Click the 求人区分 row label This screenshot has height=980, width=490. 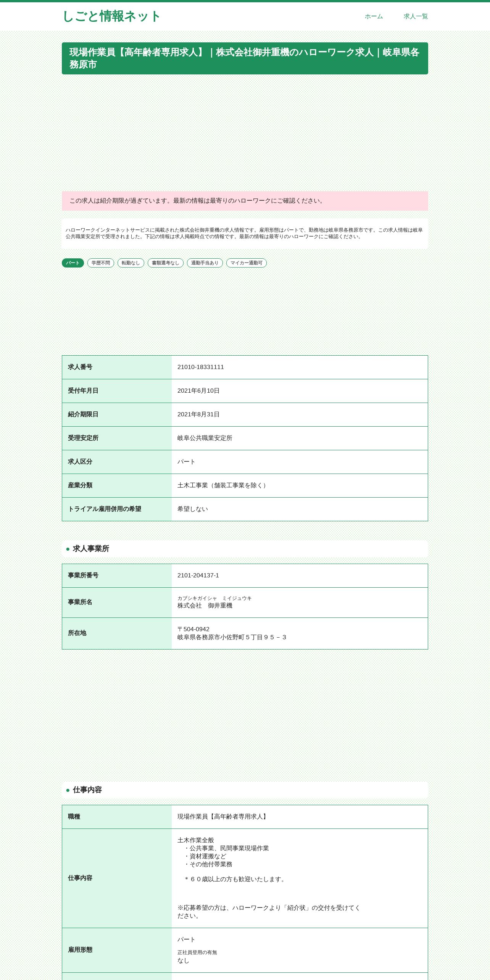[x=80, y=462]
